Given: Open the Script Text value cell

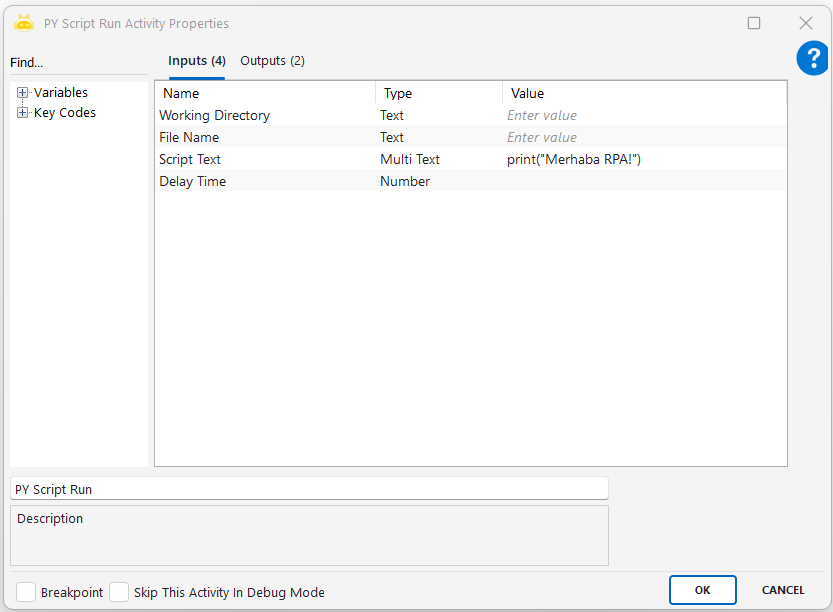Looking at the screenshot, I should pyautogui.click(x=644, y=160).
